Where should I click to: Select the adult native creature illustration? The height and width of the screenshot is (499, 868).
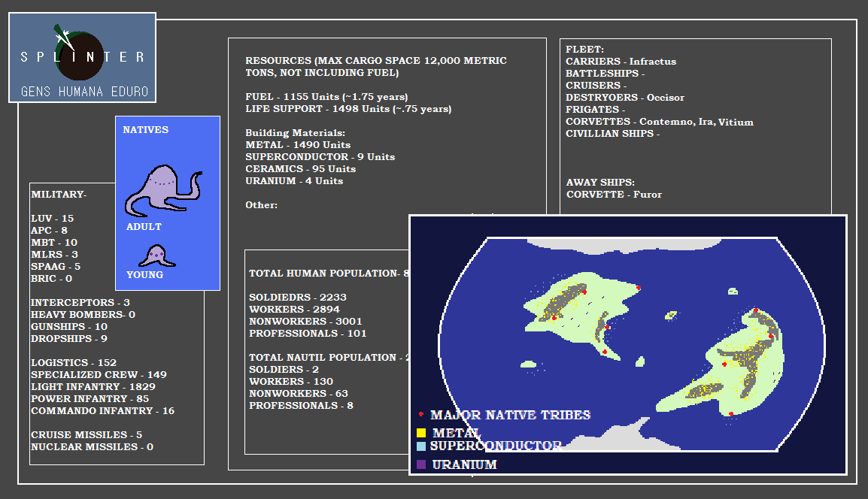pos(161,191)
